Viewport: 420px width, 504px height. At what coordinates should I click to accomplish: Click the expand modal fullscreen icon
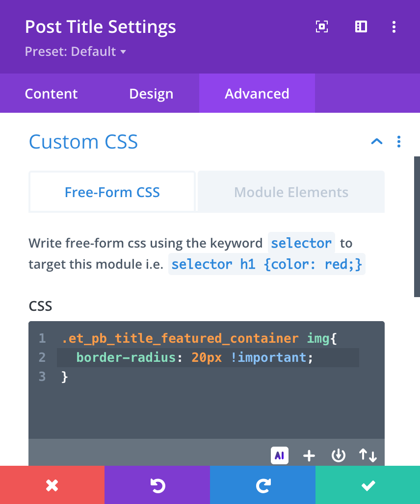(321, 26)
